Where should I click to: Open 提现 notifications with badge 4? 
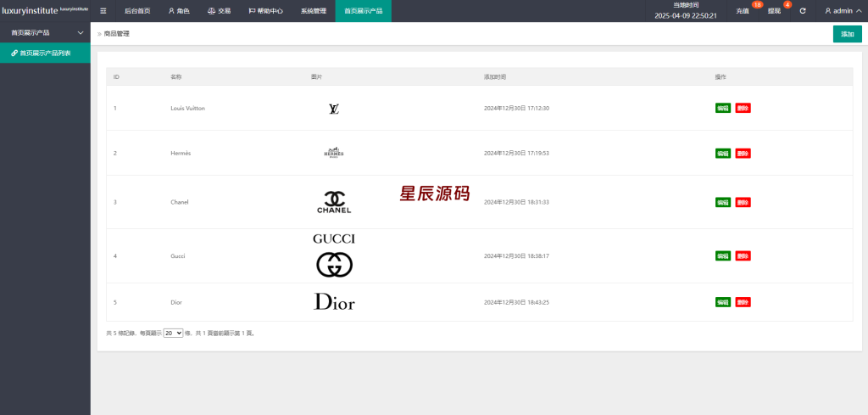click(775, 10)
